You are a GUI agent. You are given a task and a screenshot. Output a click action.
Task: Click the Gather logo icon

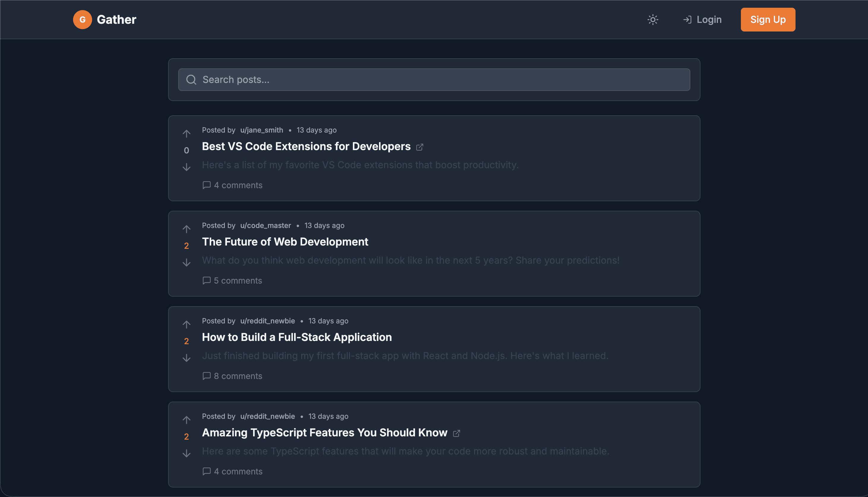point(83,19)
